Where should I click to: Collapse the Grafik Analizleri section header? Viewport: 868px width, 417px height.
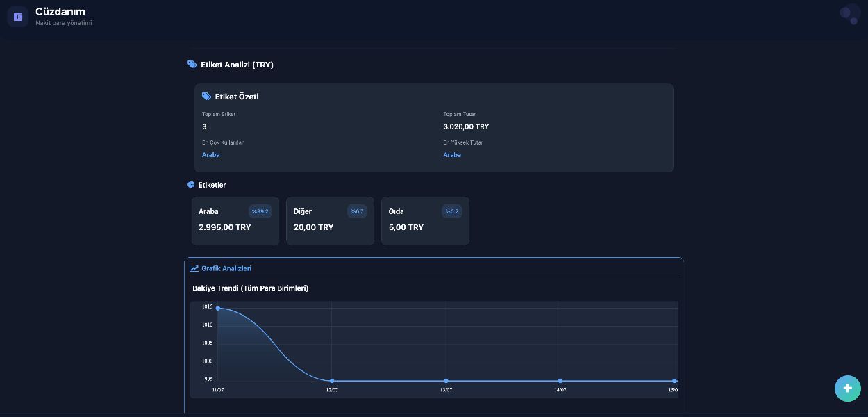pos(434,268)
